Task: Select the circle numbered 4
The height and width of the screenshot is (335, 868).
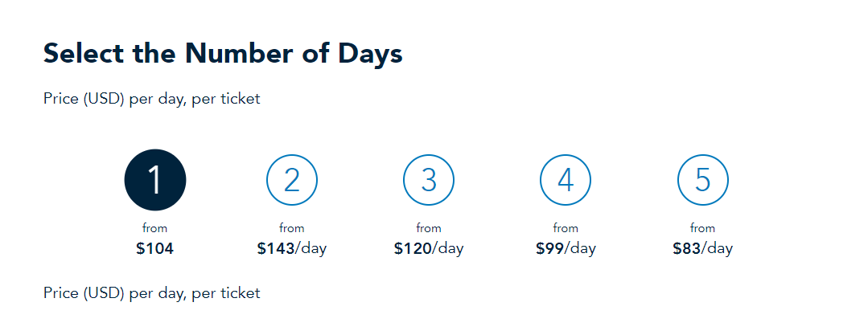Action: click(566, 180)
